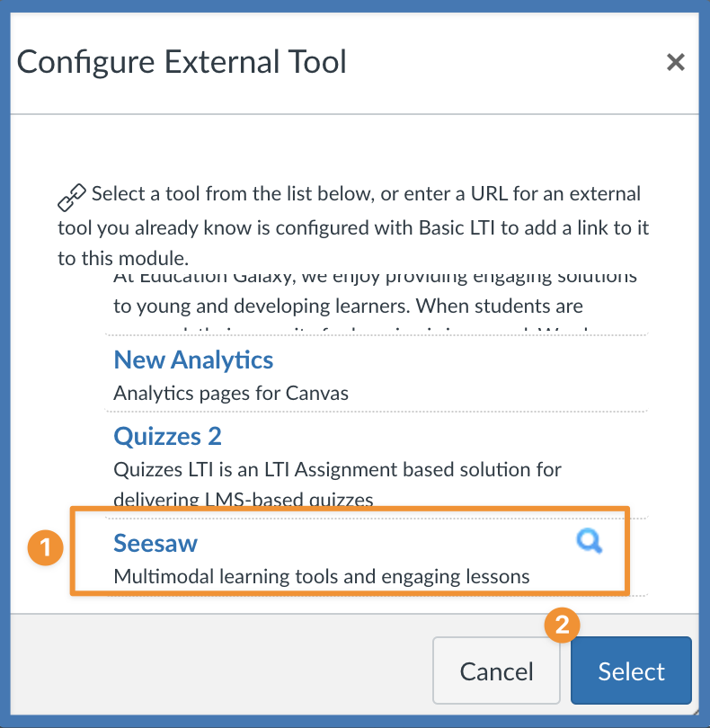Click the empty footer area left of Cancel
Image resolution: width=710 pixels, height=728 pixels.
coord(216,671)
